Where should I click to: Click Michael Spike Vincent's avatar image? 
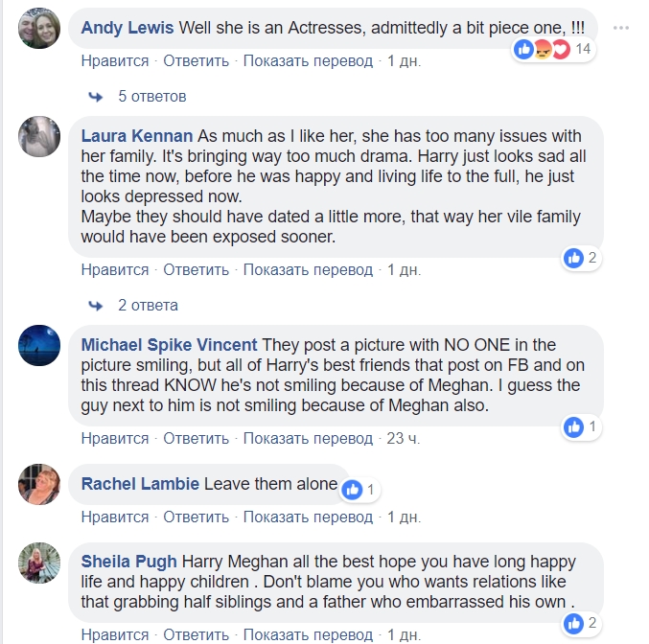[x=39, y=346]
